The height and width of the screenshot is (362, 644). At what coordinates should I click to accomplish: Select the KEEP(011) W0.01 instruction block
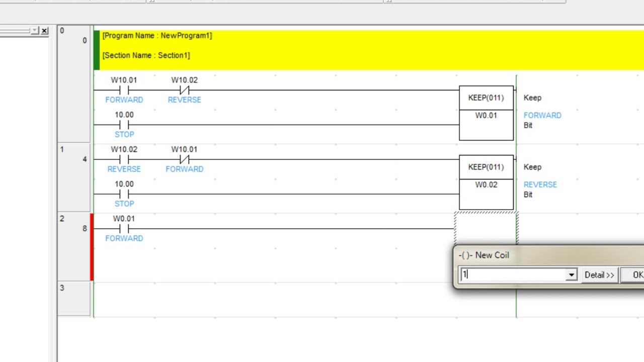486,113
